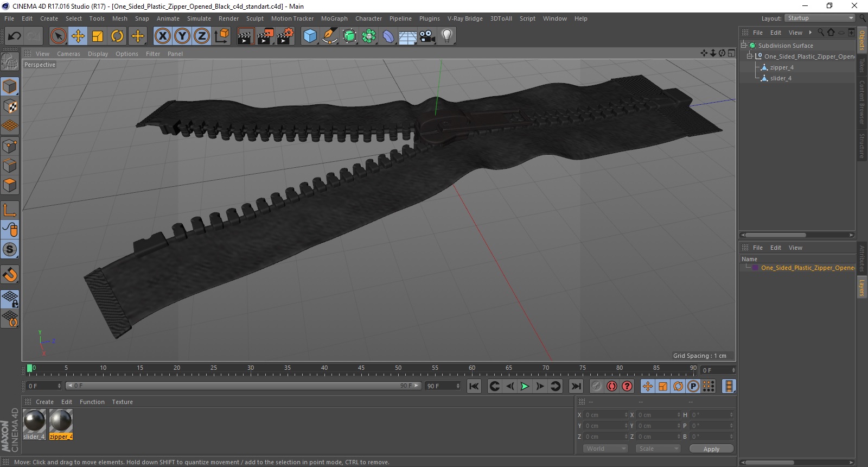Image resolution: width=868 pixels, height=467 pixels.
Task: Open the MoGraph menu
Action: (334, 18)
